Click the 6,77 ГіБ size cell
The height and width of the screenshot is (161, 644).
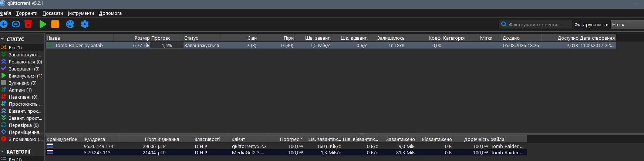click(132, 45)
